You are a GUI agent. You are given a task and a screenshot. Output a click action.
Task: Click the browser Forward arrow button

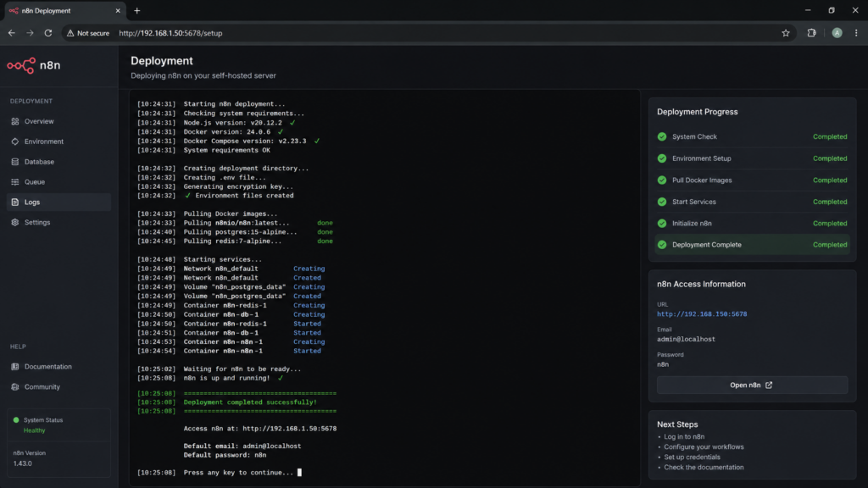(x=30, y=33)
